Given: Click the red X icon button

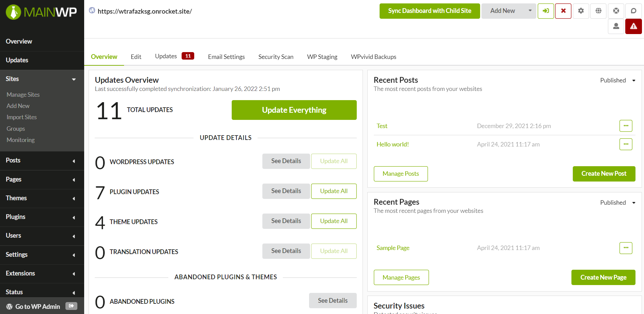Looking at the screenshot, I should (563, 11).
